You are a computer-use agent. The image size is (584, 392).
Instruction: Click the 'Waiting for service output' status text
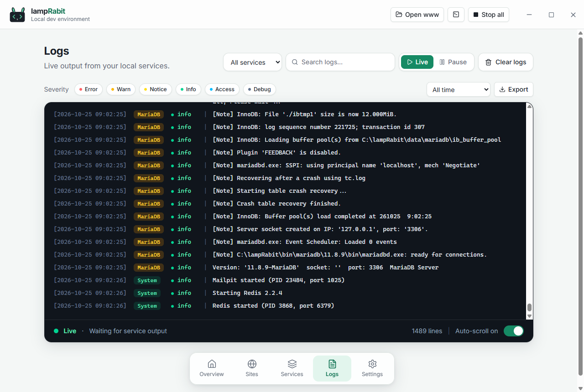[128, 331]
